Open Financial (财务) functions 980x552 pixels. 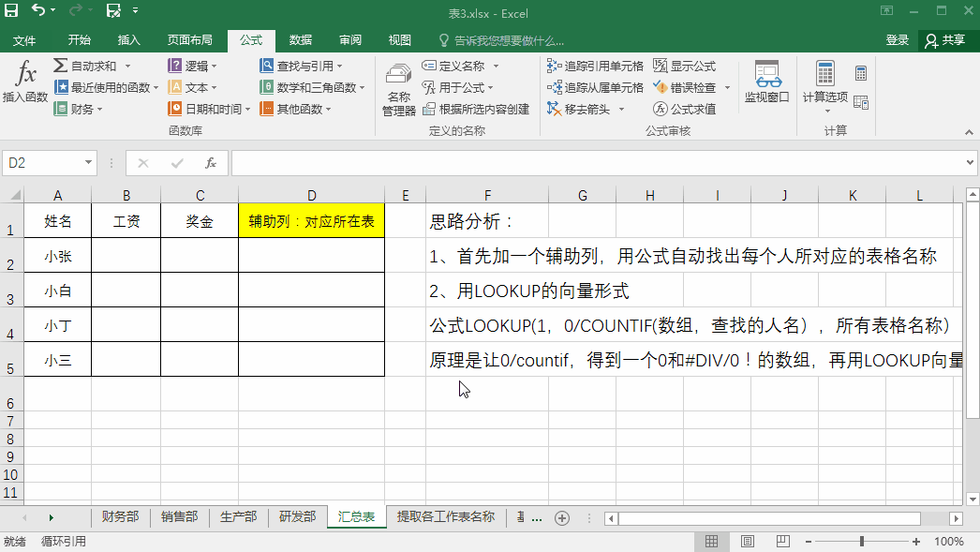point(78,109)
